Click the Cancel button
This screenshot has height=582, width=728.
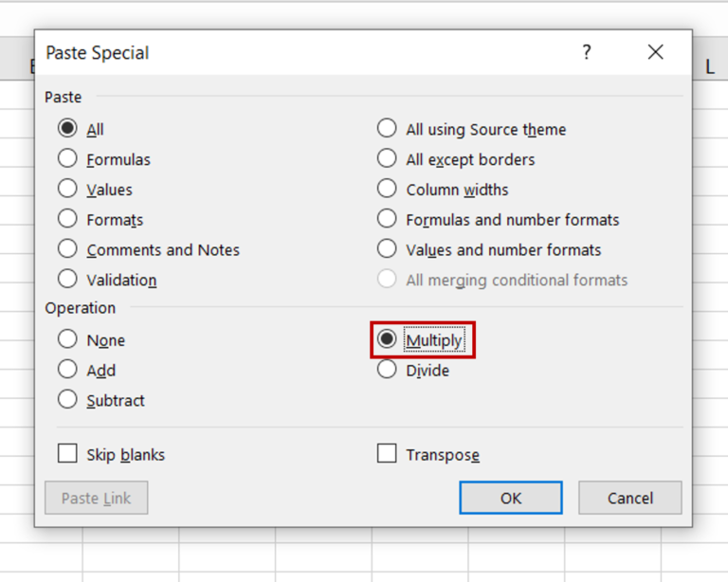click(x=630, y=498)
